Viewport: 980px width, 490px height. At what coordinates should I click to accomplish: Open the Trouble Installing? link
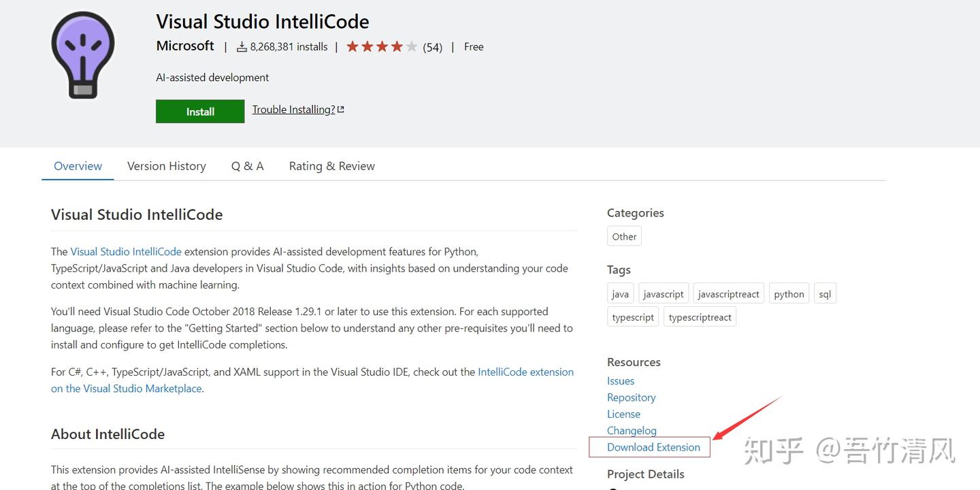[x=293, y=110]
